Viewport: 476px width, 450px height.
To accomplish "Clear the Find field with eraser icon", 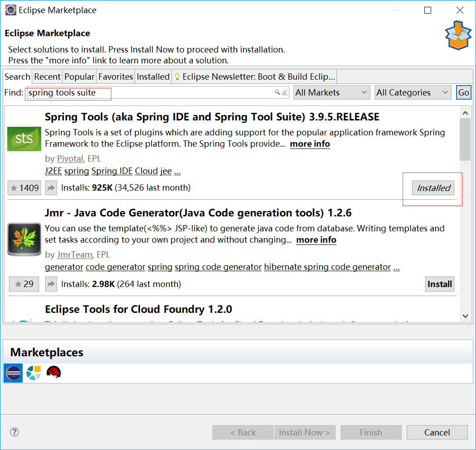I will pyautogui.click(x=285, y=92).
